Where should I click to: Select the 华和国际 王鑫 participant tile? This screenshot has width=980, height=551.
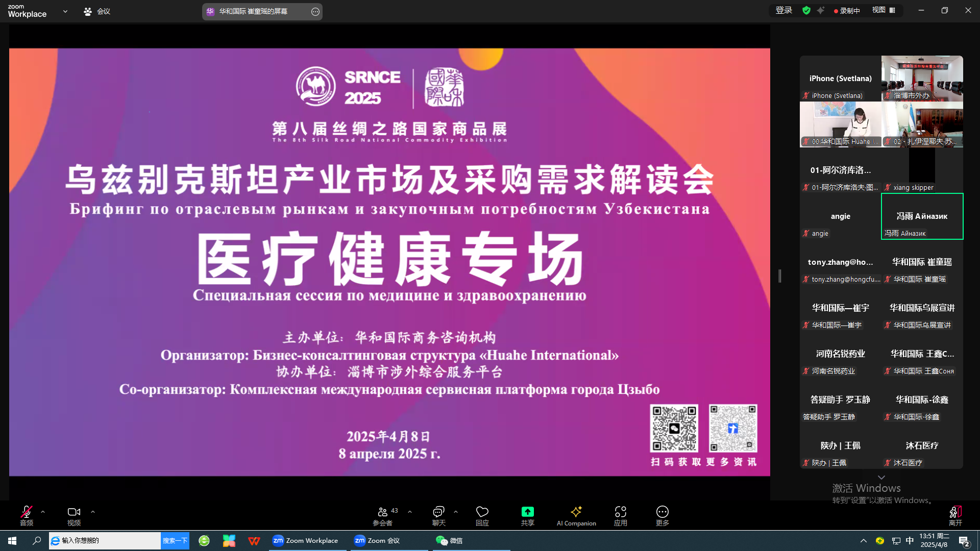pos(922,354)
